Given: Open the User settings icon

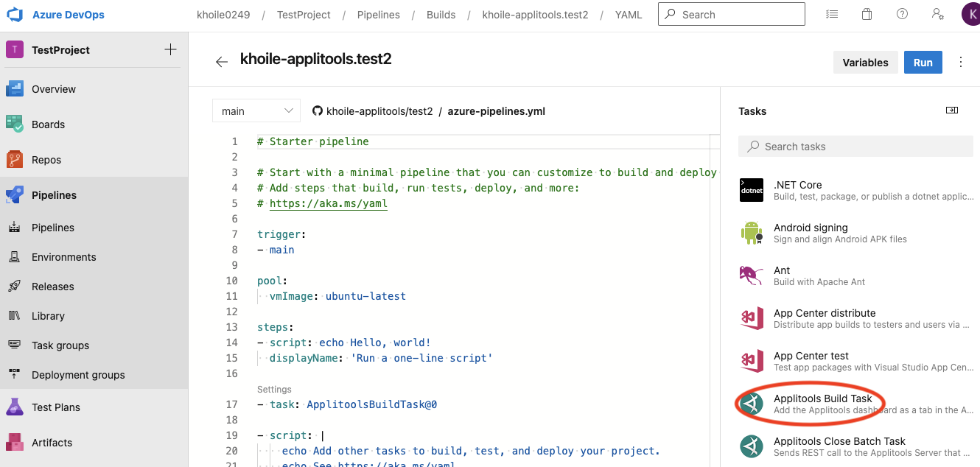Looking at the screenshot, I should tap(938, 14).
